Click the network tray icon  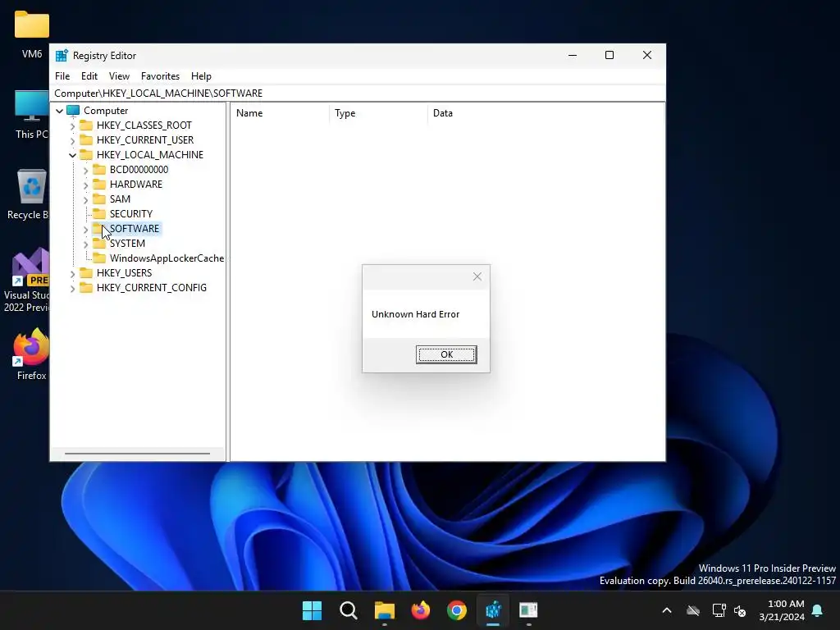click(x=719, y=610)
